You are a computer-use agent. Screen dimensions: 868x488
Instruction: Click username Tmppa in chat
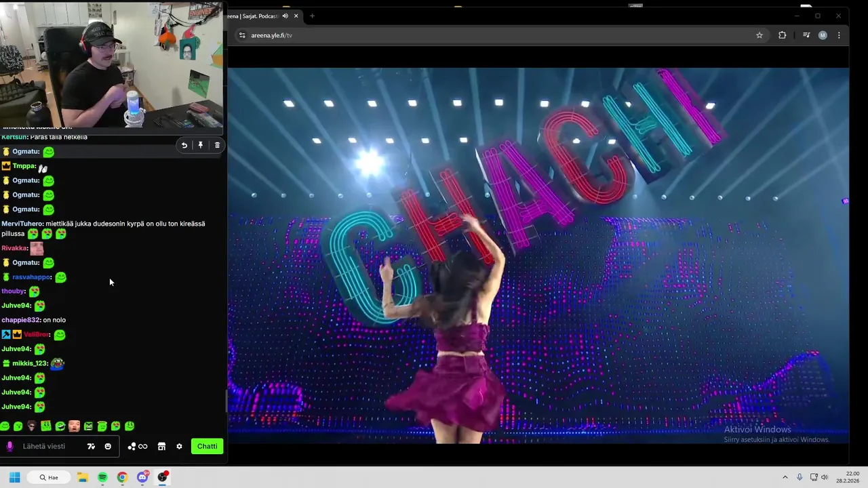(24, 166)
